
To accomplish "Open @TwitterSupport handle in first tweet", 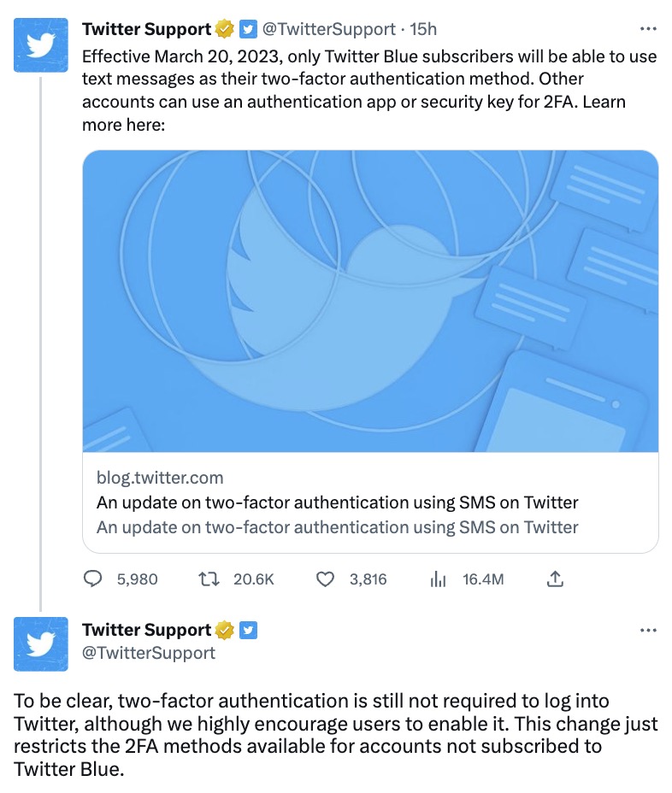I will click(328, 29).
